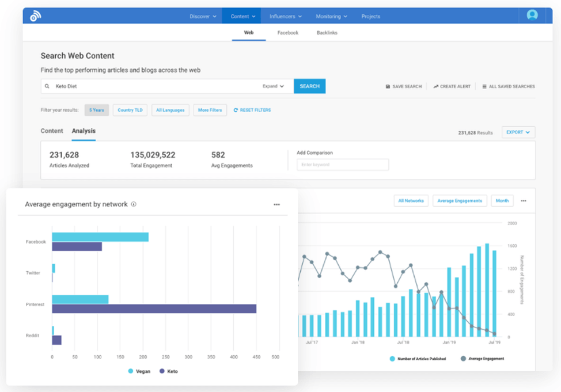Image resolution: width=561 pixels, height=392 pixels.
Task: Click the Keto Facebook bar
Action: 77,246
